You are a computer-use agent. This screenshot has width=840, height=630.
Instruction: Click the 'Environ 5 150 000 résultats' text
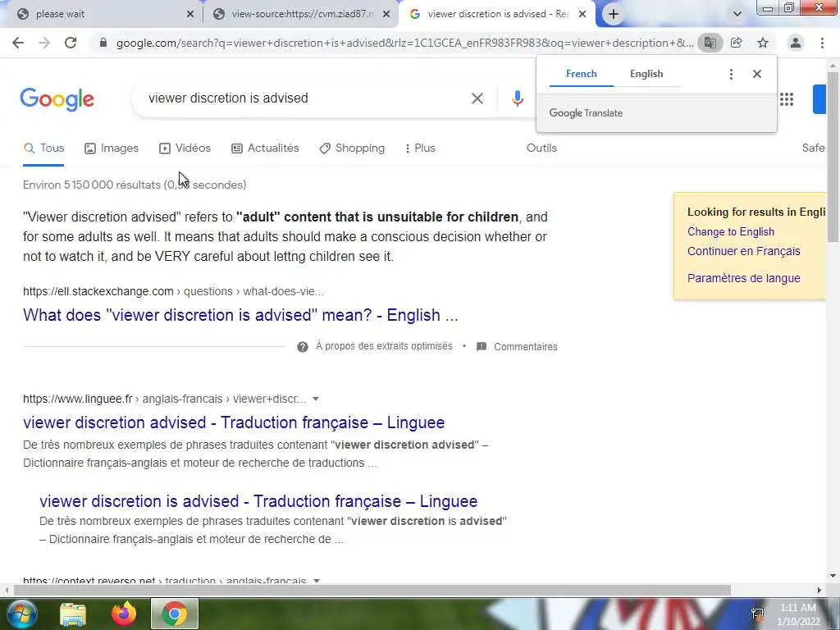point(135,185)
